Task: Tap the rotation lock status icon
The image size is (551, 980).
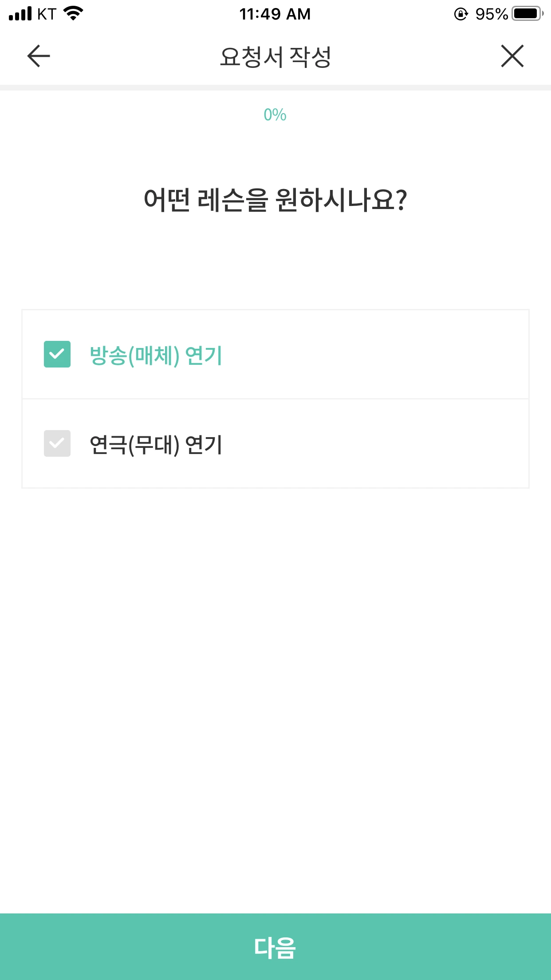Action: coord(461,14)
